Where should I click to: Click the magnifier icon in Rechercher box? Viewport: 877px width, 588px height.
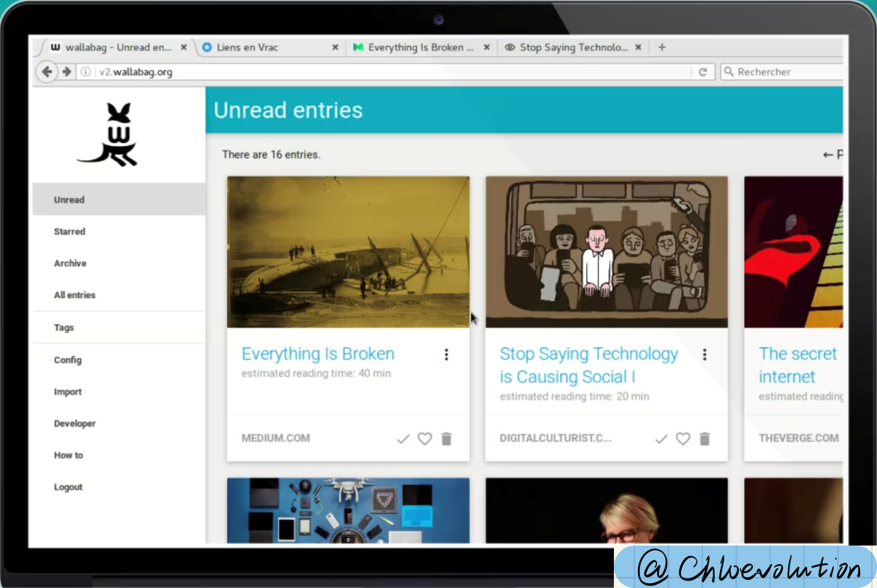[x=729, y=71]
